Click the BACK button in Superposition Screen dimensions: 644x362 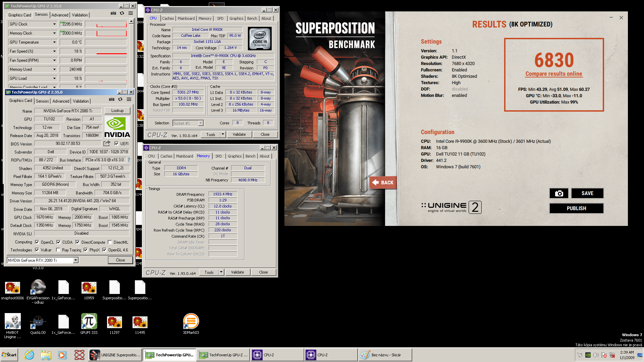[383, 182]
